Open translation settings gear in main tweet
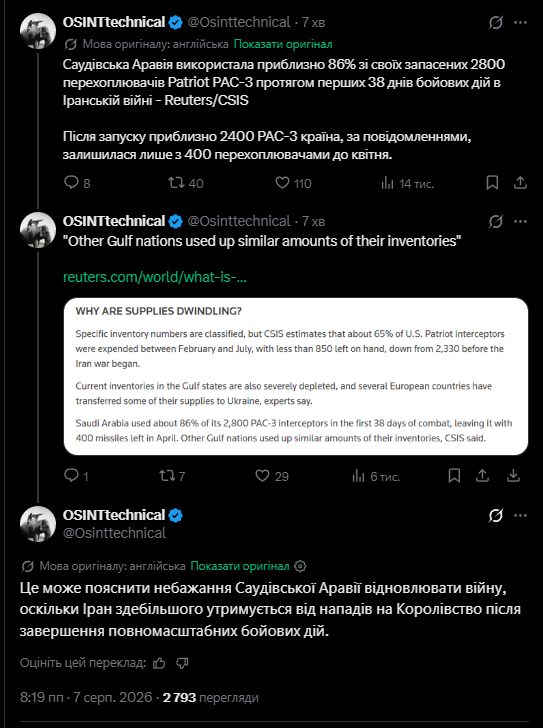 (x=301, y=566)
